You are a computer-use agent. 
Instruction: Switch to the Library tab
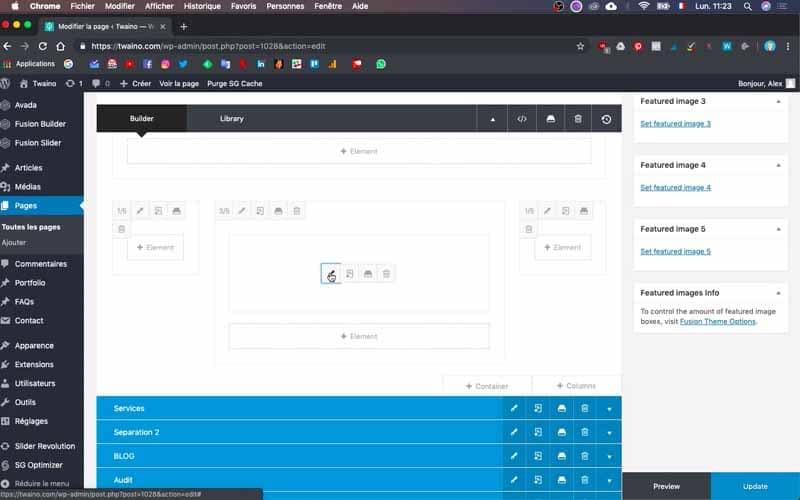tap(232, 118)
